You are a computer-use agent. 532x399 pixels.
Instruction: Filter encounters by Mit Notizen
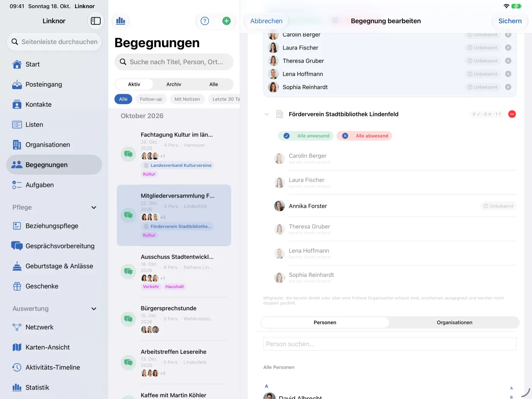[x=187, y=99]
